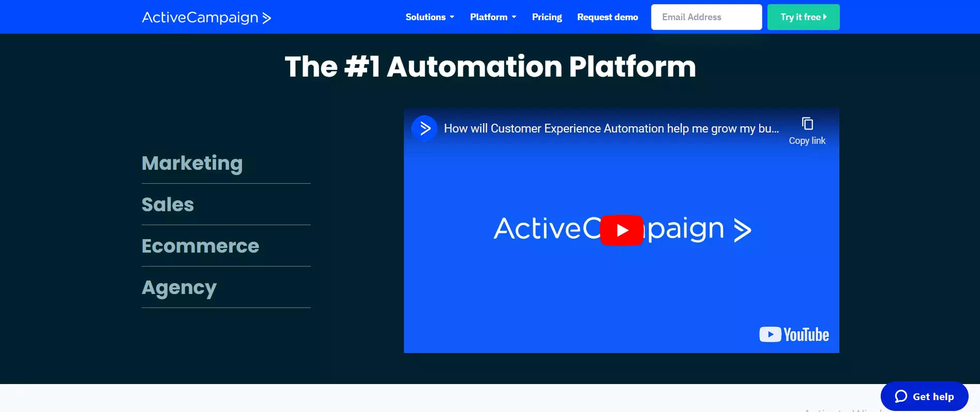Viewport: 980px width, 412px height.
Task: Open the Solutions dropdown menu
Action: click(430, 17)
